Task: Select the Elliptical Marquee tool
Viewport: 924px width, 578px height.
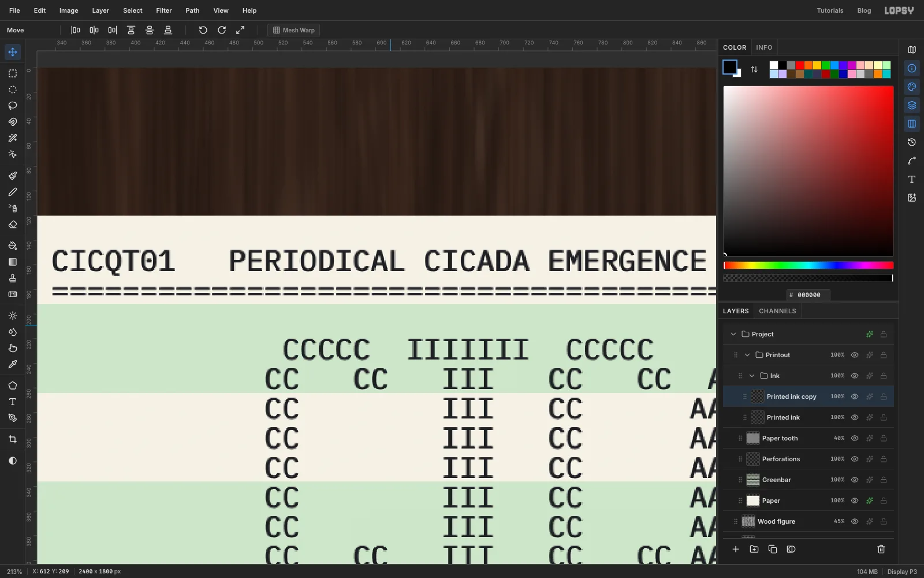Action: 13,90
